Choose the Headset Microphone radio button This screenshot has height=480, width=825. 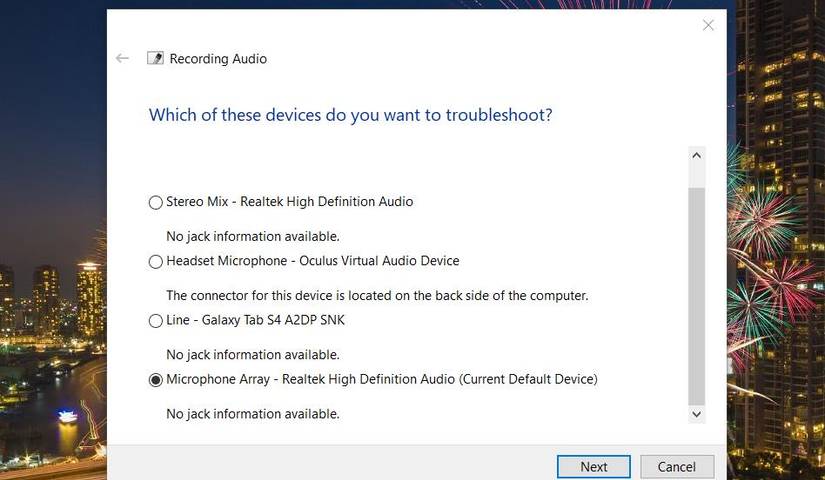coord(155,262)
